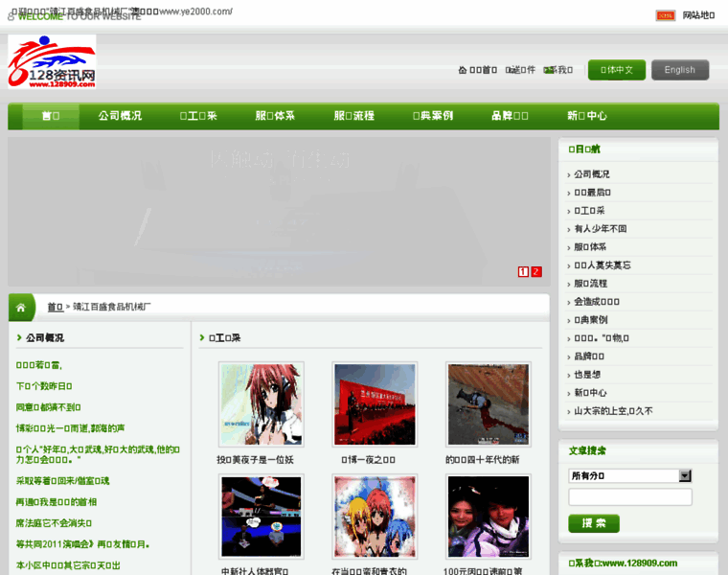Open 品牌 tab in the green nav bar
The width and height of the screenshot is (728, 575).
[x=510, y=116]
